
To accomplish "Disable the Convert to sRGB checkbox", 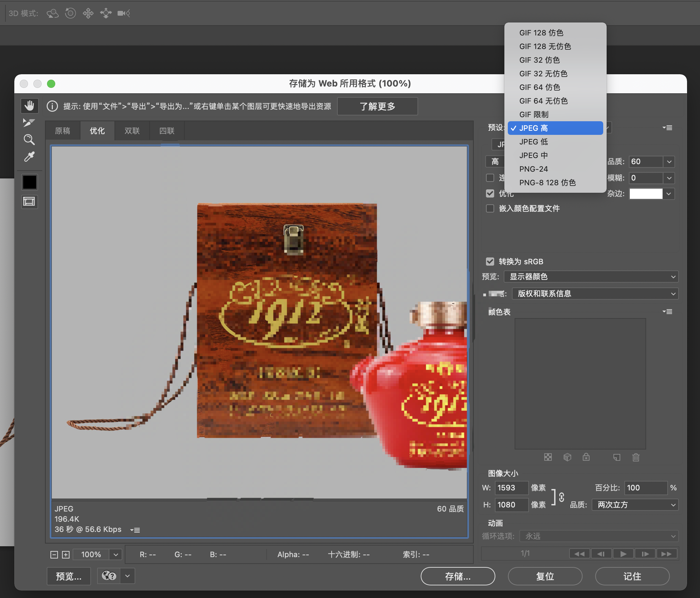I will 490,262.
